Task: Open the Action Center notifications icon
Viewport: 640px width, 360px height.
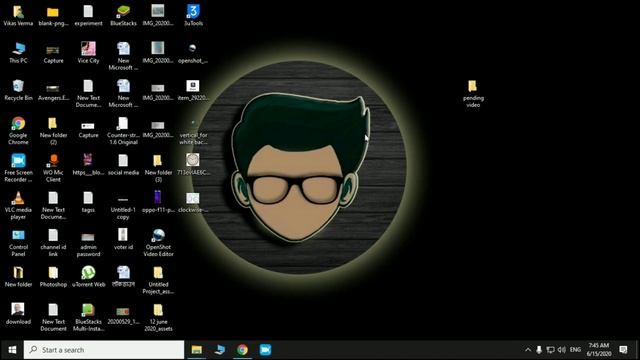Action: [623, 350]
